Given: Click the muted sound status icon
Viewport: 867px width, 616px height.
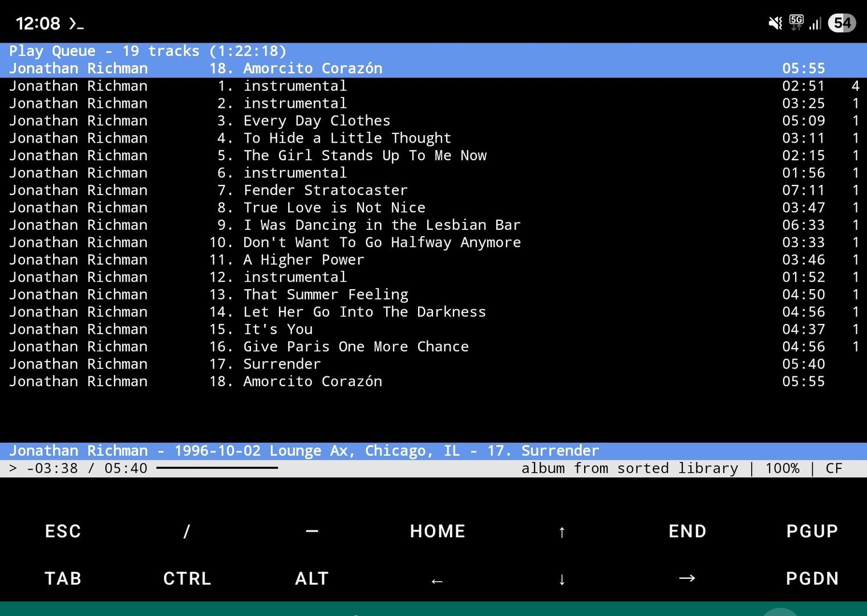Looking at the screenshot, I should click(x=775, y=23).
